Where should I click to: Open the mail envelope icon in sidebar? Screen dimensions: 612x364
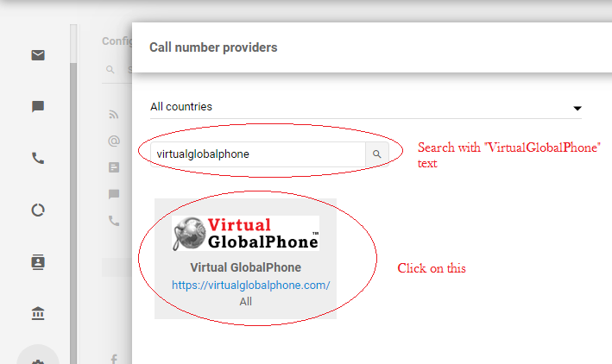[x=38, y=55]
